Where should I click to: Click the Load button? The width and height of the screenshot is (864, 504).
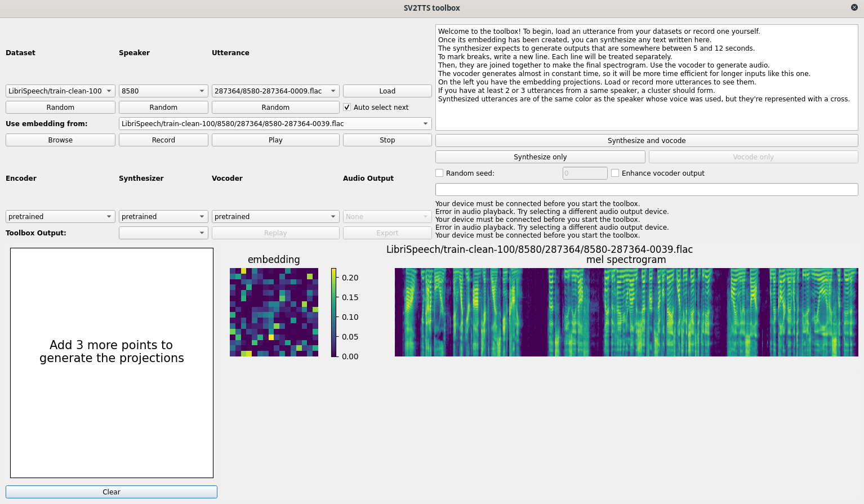click(x=388, y=91)
